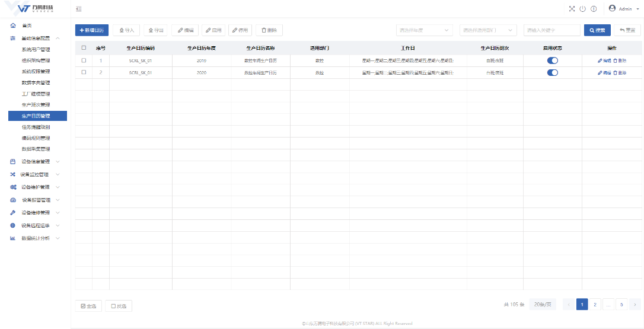Open 生产班次管理 in the sidebar
Image resolution: width=644 pixels, height=329 pixels.
36,105
